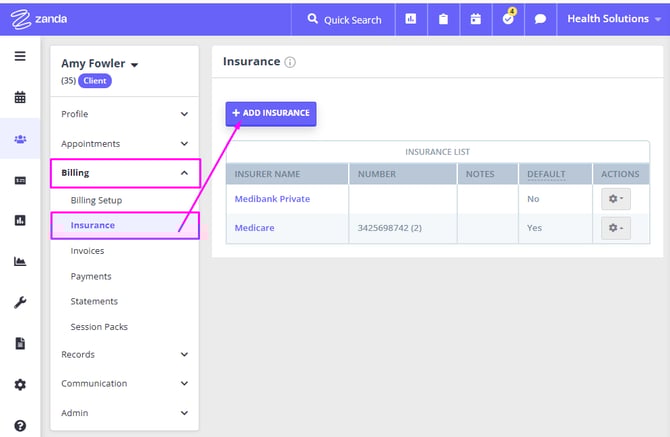Click the clipboard icon in top bar
The width and height of the screenshot is (670, 437).
443,19
